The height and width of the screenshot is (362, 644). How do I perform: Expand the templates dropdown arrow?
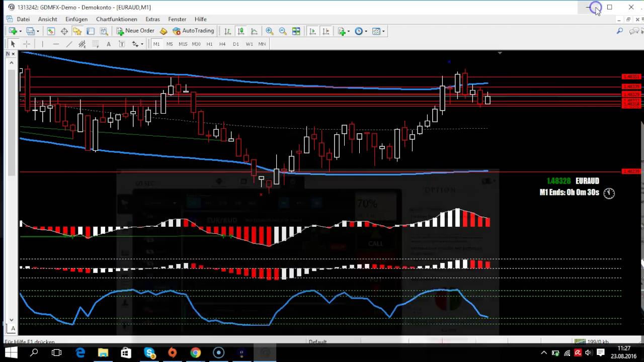(383, 31)
